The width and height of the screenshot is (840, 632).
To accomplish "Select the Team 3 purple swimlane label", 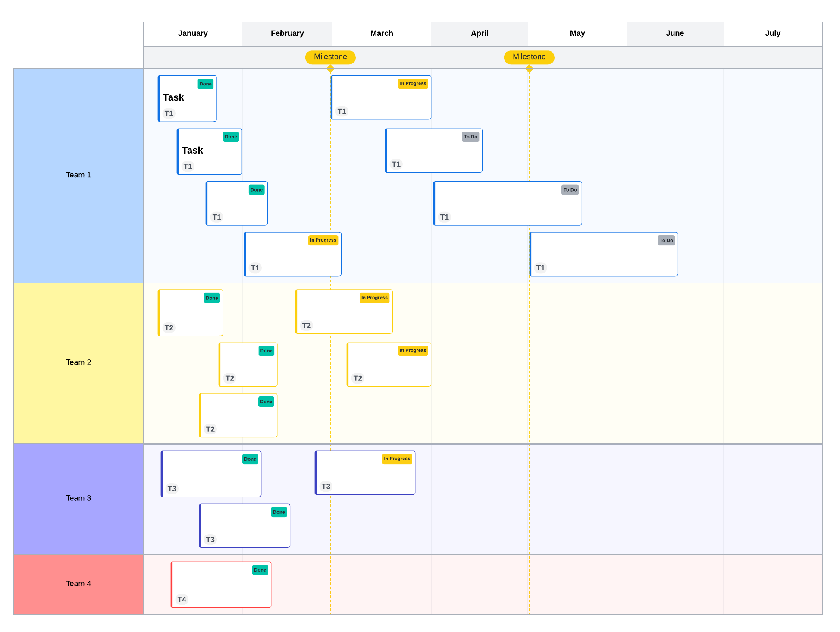I will tap(78, 498).
